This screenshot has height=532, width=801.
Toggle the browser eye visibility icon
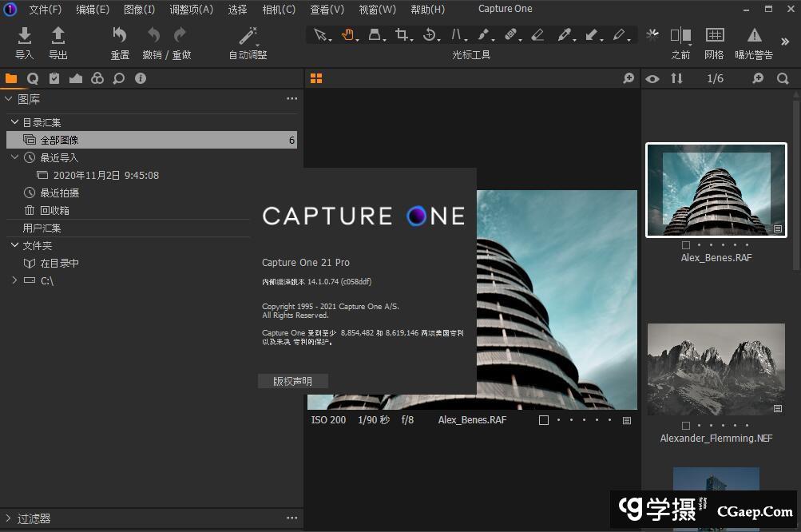click(652, 78)
